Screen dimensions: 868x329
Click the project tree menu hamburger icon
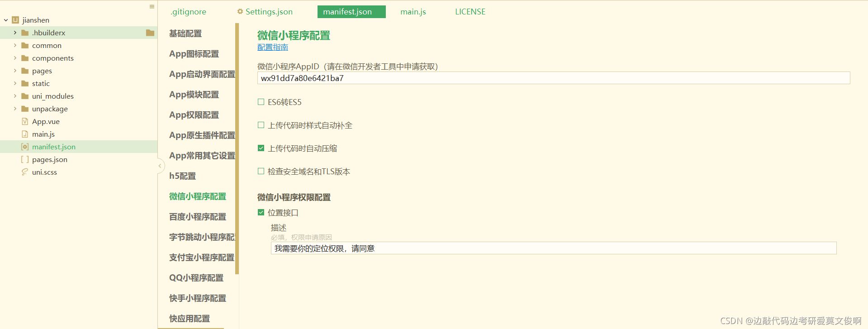click(x=152, y=6)
